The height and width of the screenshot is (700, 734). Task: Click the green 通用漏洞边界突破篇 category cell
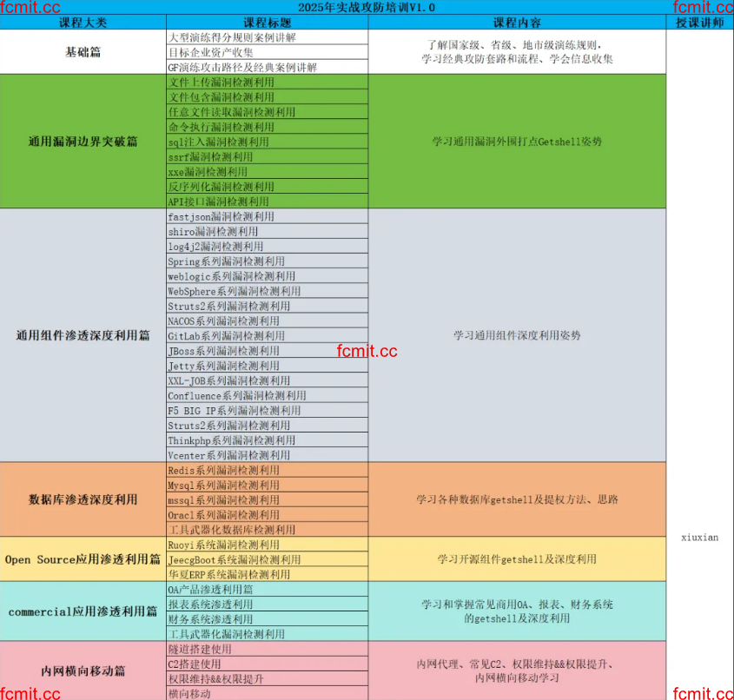(83, 141)
